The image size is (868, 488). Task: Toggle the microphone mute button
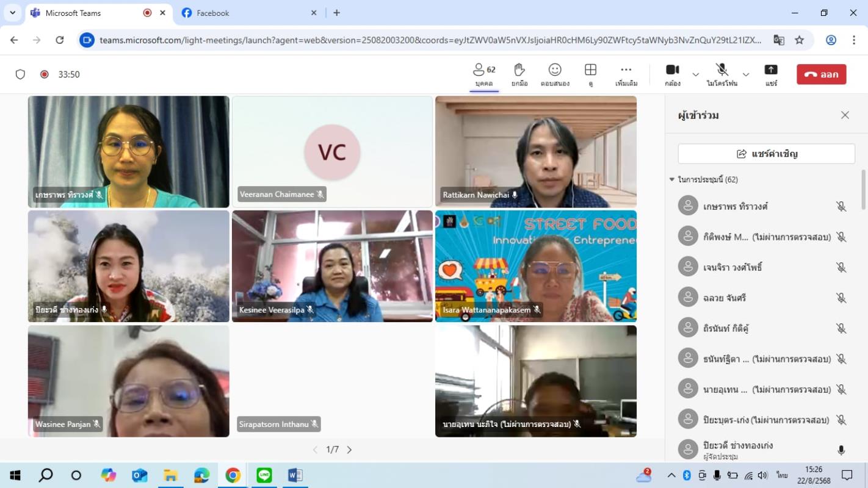coord(722,70)
